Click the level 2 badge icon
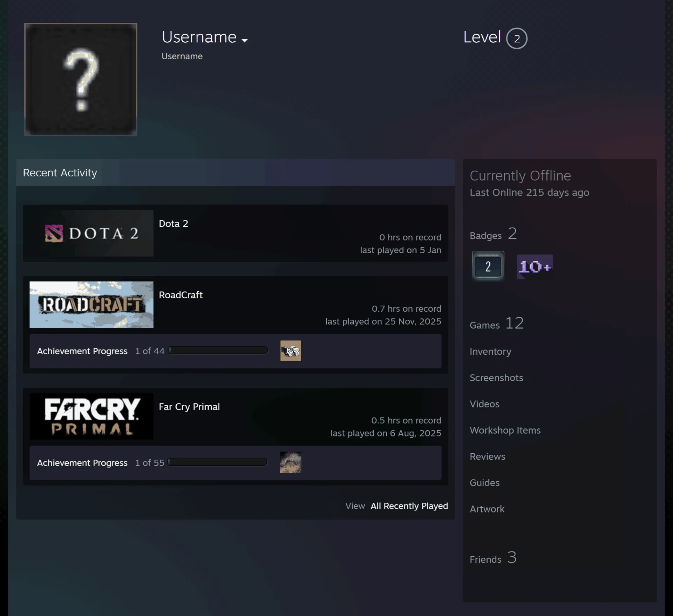 (x=488, y=266)
